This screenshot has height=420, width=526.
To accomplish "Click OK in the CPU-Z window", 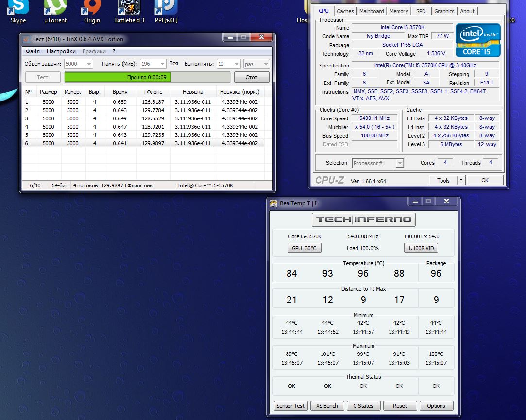I will 485,180.
